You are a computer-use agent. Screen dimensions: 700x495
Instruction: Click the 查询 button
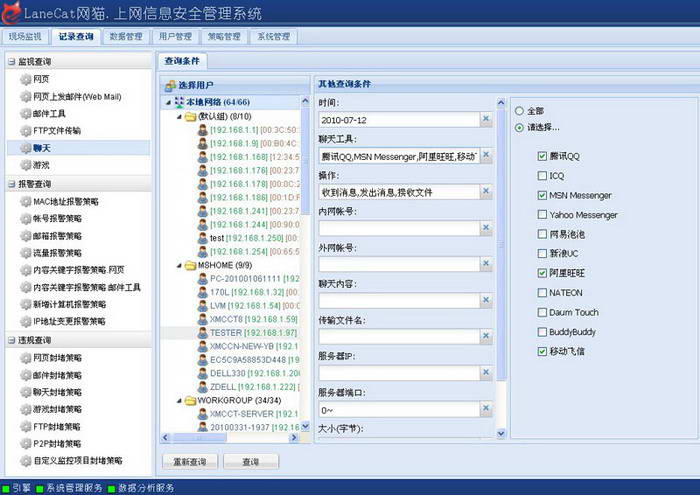pyautogui.click(x=251, y=462)
